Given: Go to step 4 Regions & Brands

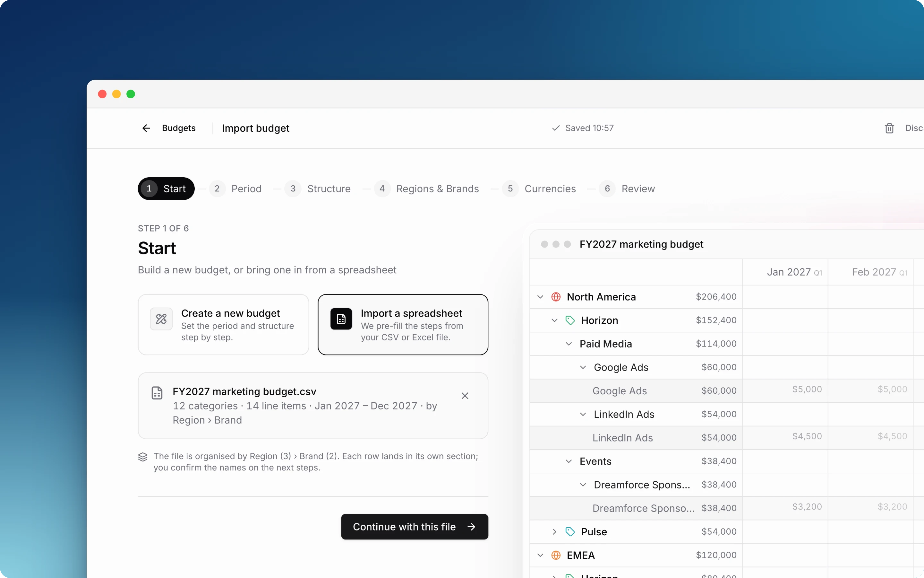Looking at the screenshot, I should point(426,188).
